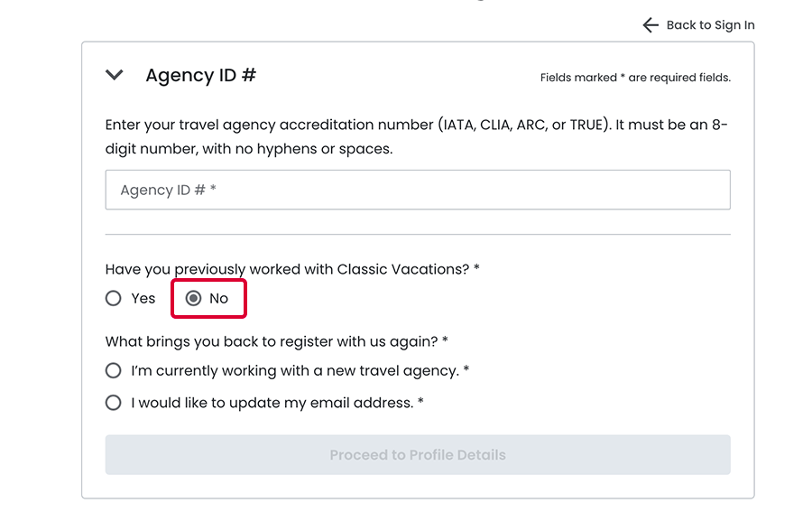Screen dimensions: 812x512
Task: Click the Agency ID # section heading
Action: click(200, 75)
